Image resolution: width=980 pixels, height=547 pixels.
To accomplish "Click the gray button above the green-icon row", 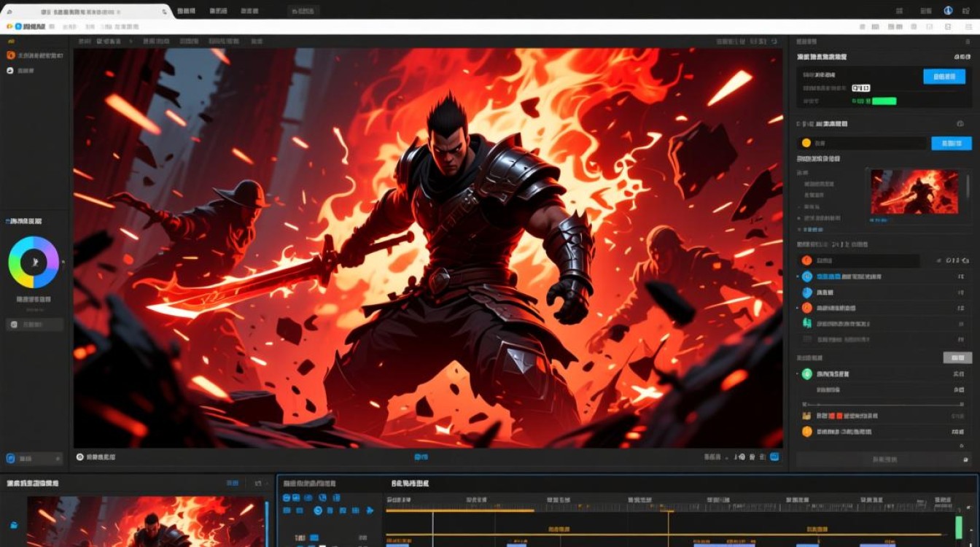I will [957, 357].
